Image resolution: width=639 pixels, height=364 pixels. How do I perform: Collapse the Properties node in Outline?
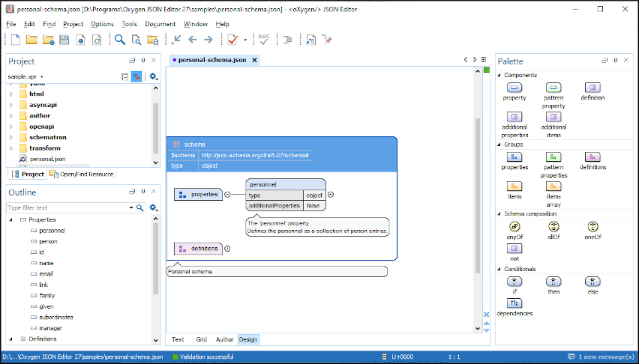(x=11, y=219)
